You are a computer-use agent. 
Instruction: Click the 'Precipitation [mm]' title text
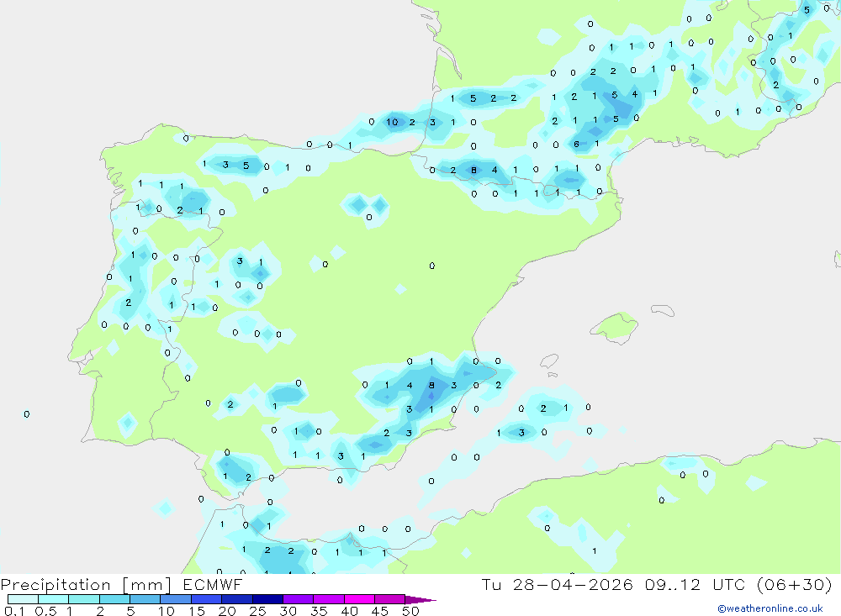[86, 585]
